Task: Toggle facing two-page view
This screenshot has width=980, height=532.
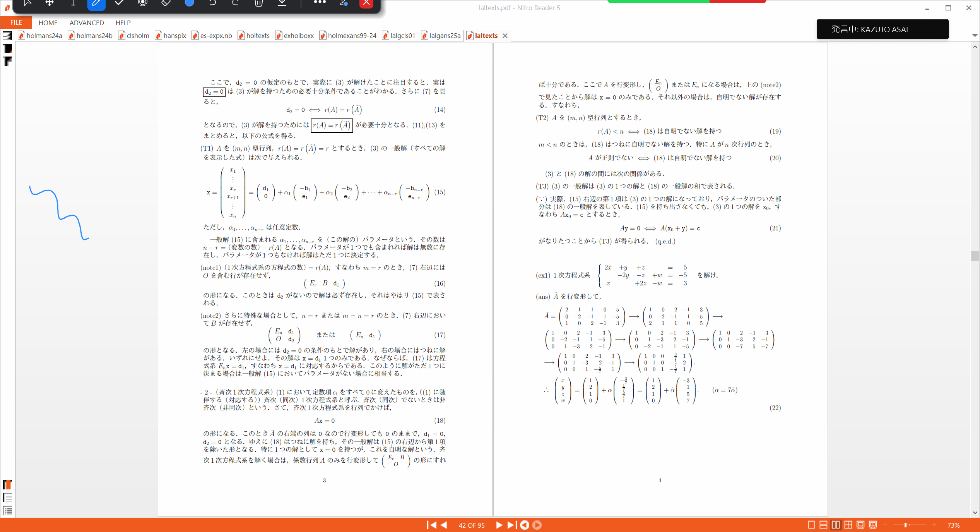Action: (x=836, y=525)
